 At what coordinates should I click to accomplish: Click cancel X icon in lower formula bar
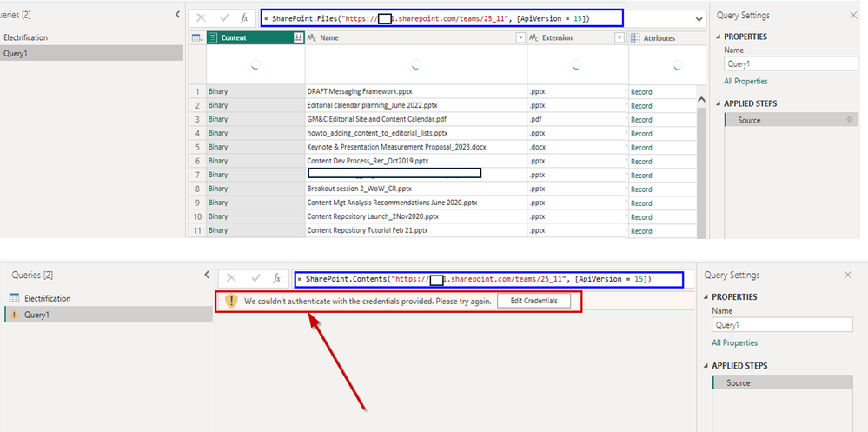point(231,279)
